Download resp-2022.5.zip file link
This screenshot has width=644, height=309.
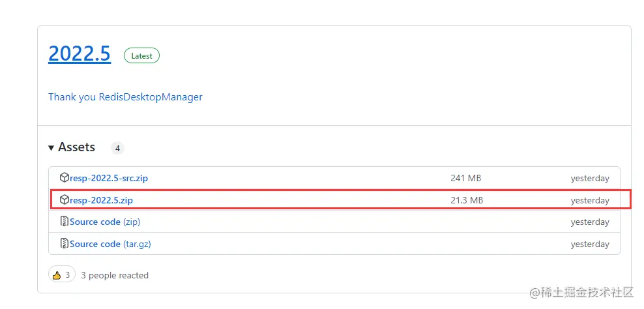[102, 201]
